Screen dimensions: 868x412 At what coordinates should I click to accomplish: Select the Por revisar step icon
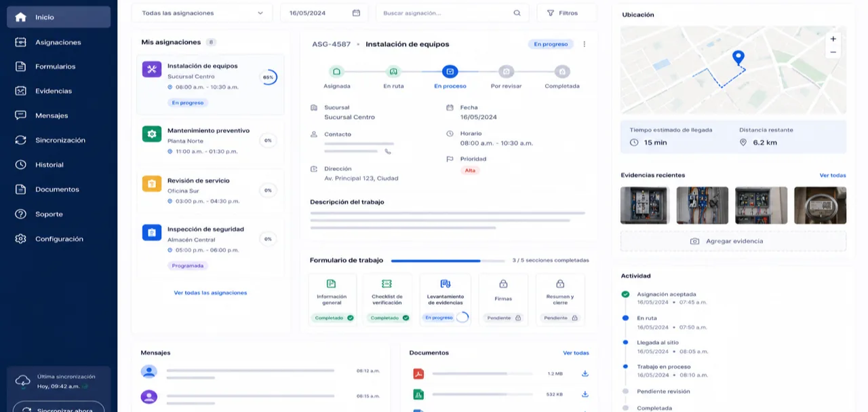(506, 71)
